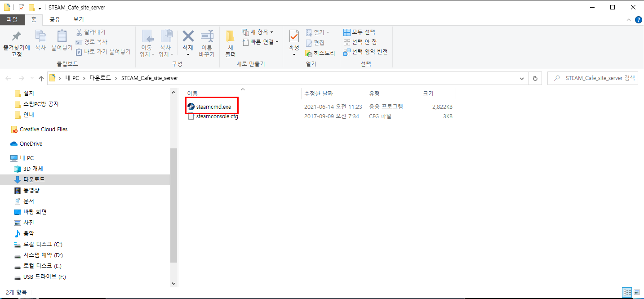
Task: Select 로컬 디스크 (C:) in sidebar
Action: pos(38,244)
